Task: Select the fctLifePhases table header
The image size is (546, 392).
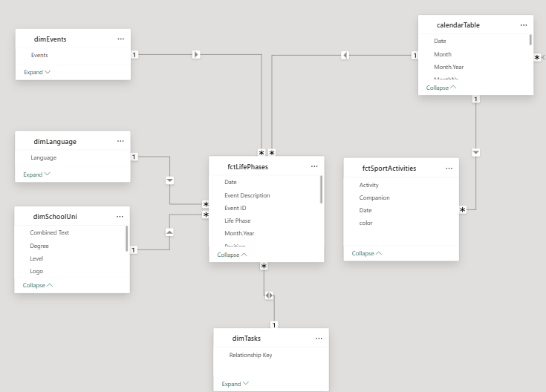Action: tap(267, 166)
